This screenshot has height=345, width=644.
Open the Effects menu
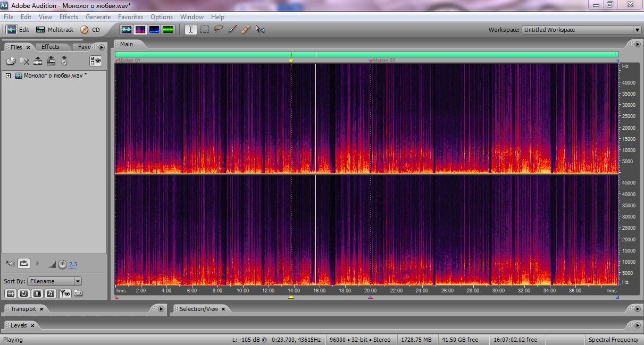69,17
